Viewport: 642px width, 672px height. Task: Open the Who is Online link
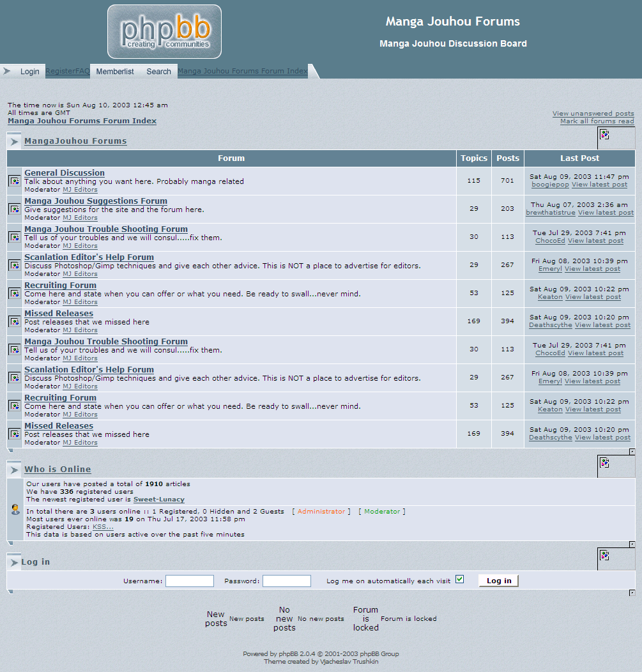(57, 470)
